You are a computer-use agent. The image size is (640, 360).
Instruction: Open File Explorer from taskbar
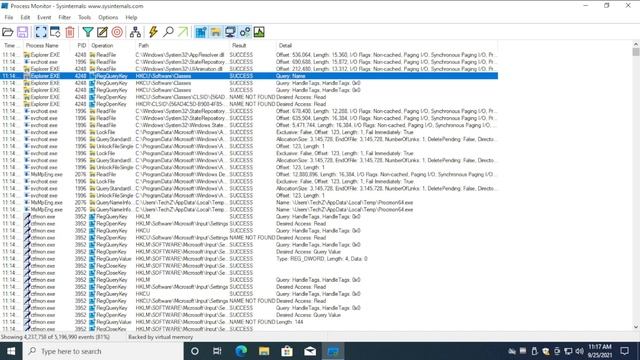pos(264,351)
